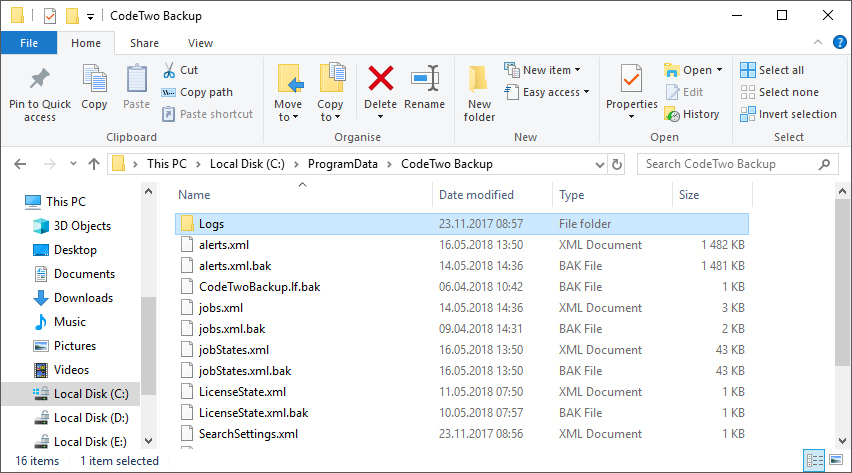This screenshot has height=473, width=852.
Task: Click the Copy ribbon icon
Action: (x=94, y=88)
